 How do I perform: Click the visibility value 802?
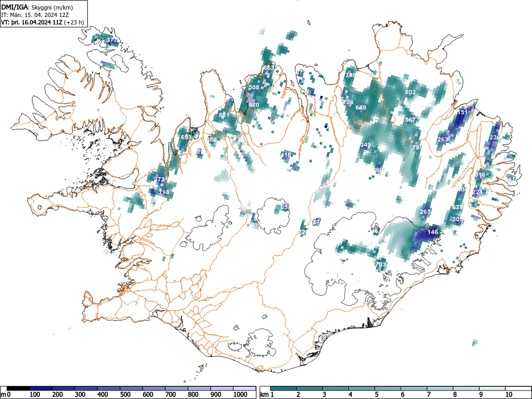tap(410, 92)
